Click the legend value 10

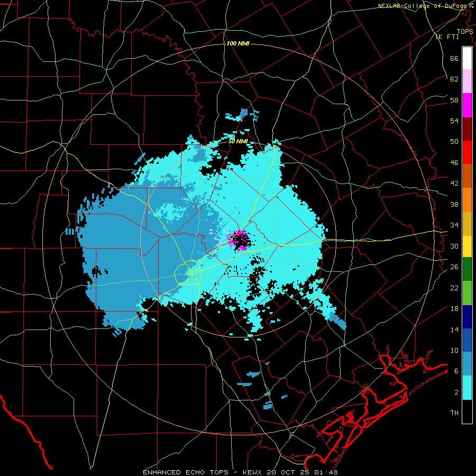tap(454, 351)
